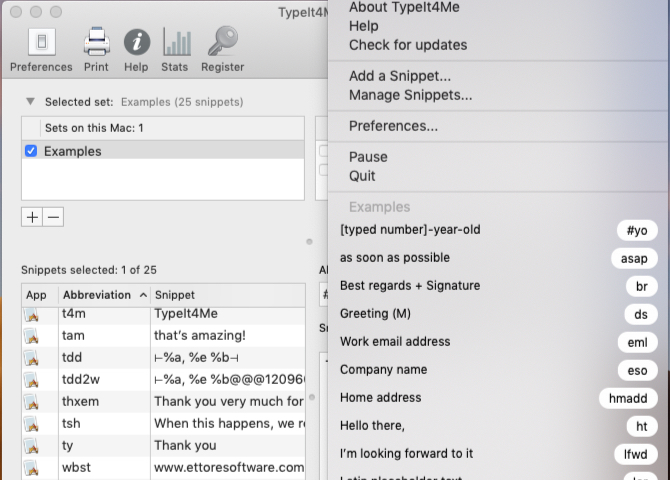
Task: Click the App column header
Action: point(40,295)
